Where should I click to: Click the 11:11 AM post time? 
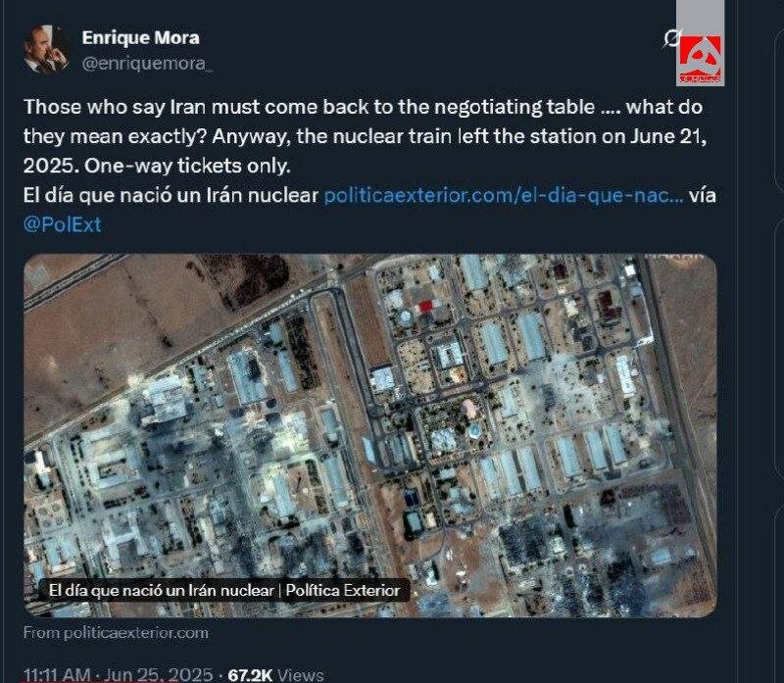[x=58, y=674]
